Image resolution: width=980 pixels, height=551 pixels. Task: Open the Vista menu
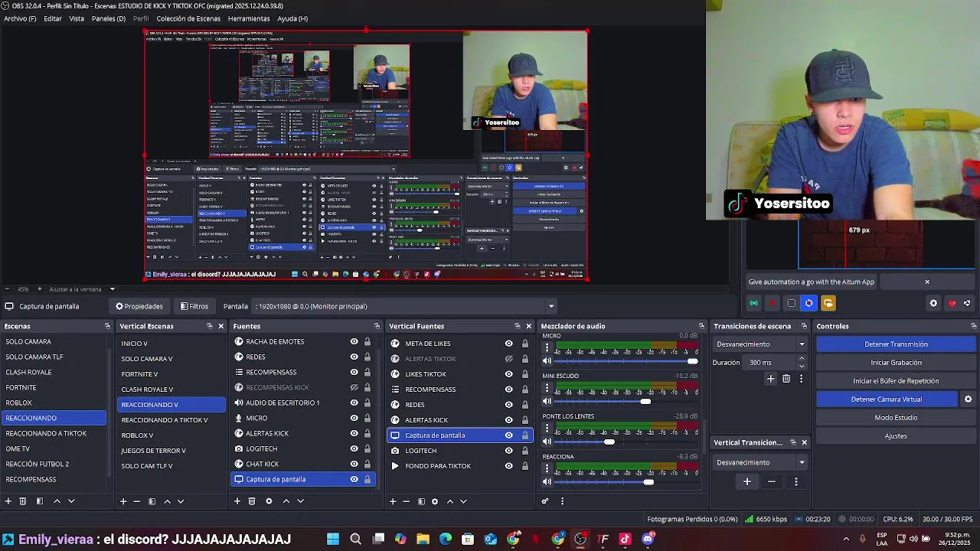tap(77, 18)
